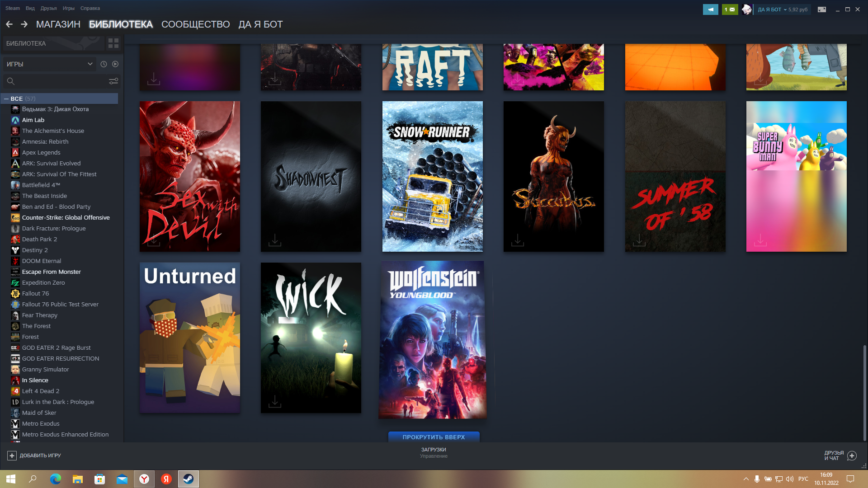Screen dimensions: 868x488
Task: Open ДРУЗЬЯ И ЧАТ panel
Action: coord(840,455)
